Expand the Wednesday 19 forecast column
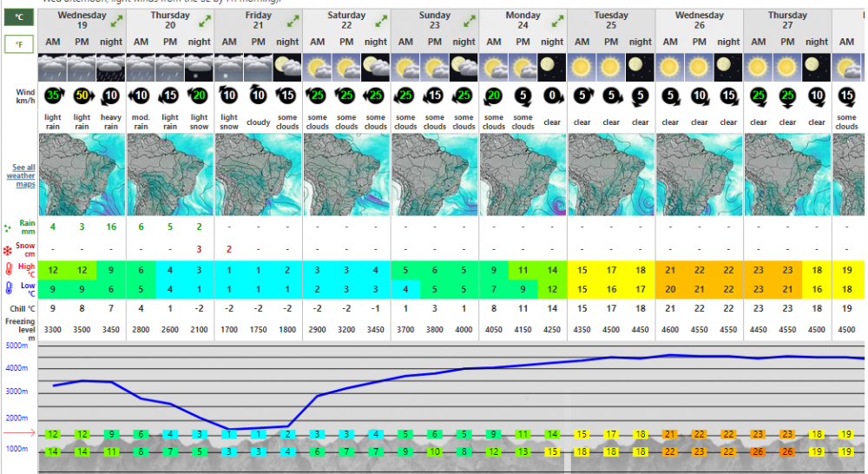This screenshot has height=474, width=868. click(115, 20)
